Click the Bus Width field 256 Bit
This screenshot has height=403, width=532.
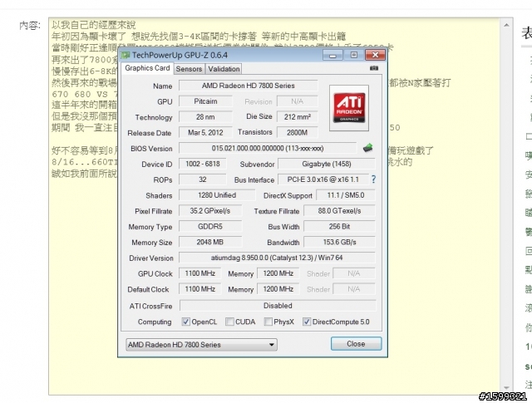pyautogui.click(x=339, y=226)
